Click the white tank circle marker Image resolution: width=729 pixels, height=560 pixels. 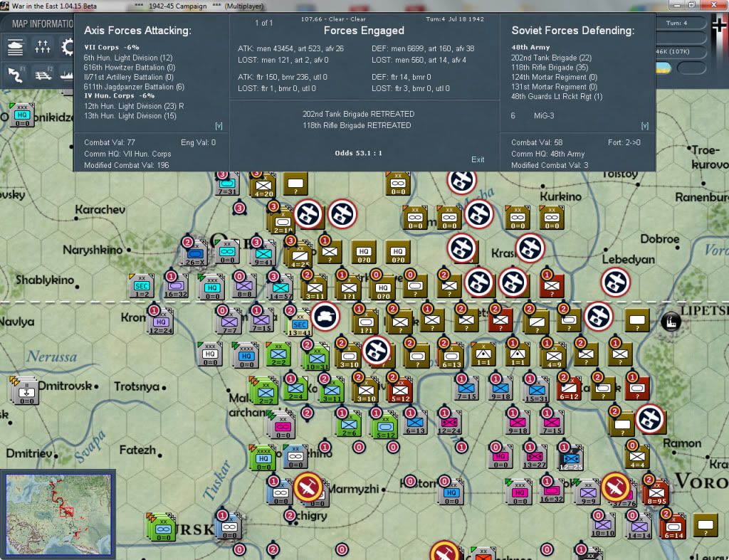tap(325, 317)
